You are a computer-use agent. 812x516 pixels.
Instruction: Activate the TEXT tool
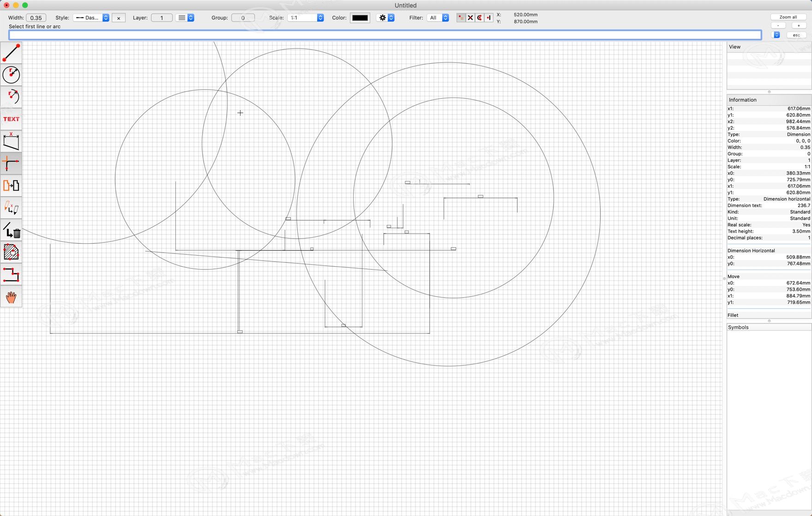pos(11,119)
